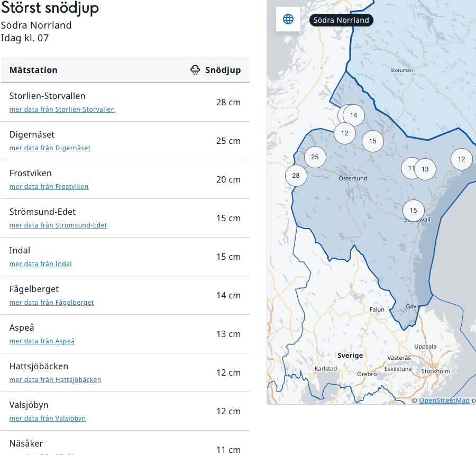The height and width of the screenshot is (455, 476).
Task: Select the 25 cm map marker
Action: pos(315,157)
